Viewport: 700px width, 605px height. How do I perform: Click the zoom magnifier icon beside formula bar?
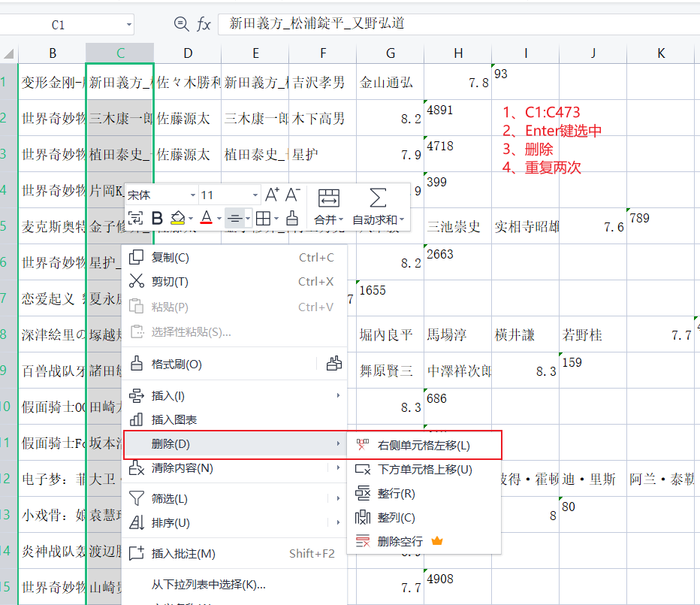click(x=181, y=24)
